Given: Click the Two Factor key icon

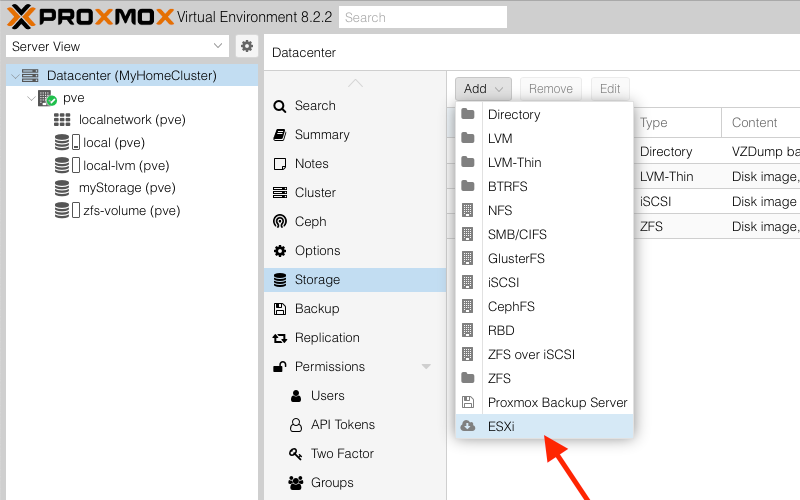Looking at the screenshot, I should (295, 454).
